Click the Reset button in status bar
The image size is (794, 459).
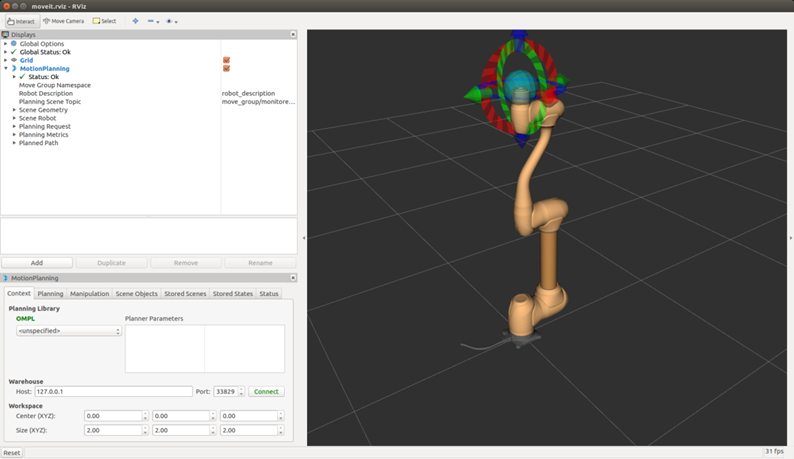11,453
